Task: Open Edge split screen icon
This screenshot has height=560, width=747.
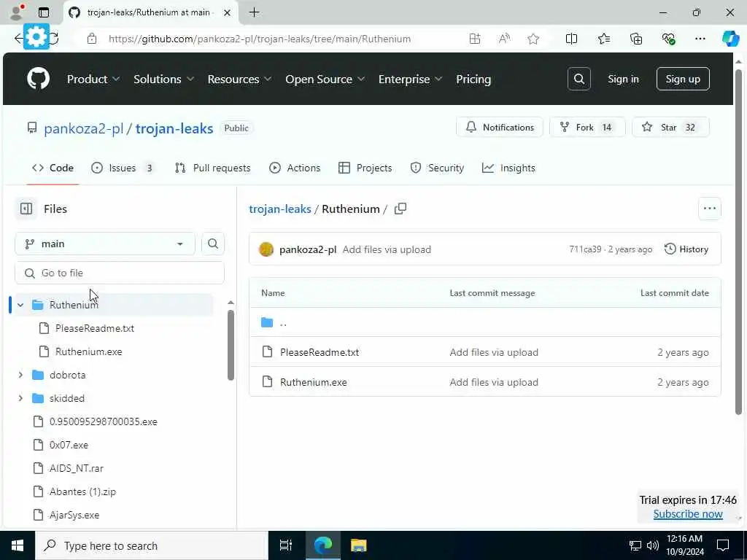Action: pos(571,39)
